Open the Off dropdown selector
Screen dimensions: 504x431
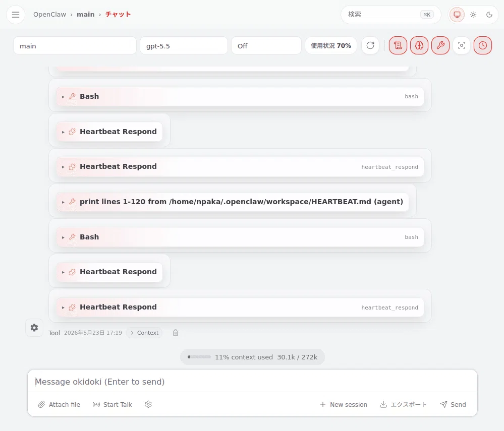click(266, 45)
